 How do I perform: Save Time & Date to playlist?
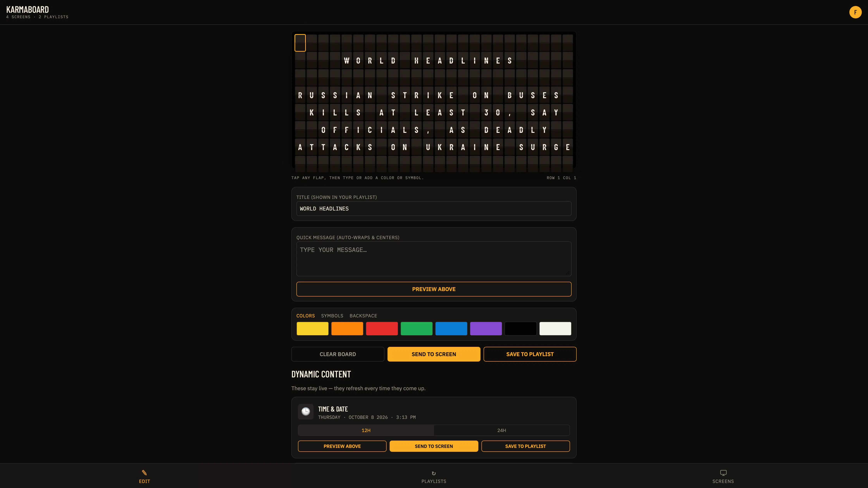pyautogui.click(x=525, y=446)
